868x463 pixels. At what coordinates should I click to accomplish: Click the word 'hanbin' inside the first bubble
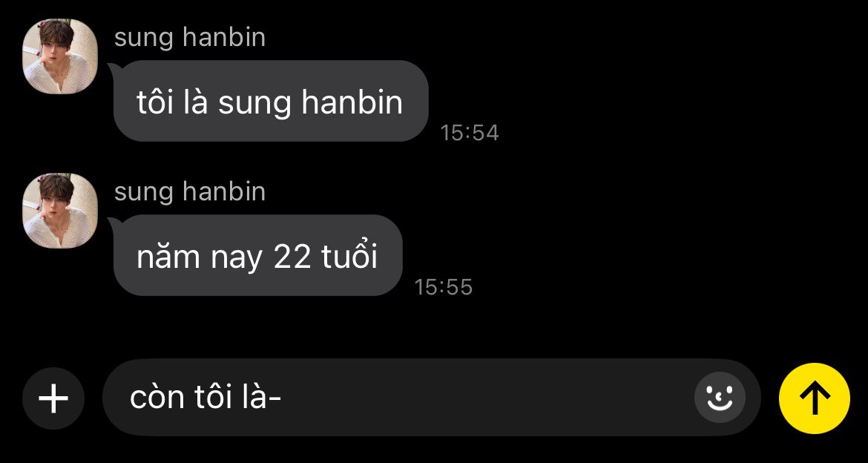(x=352, y=102)
